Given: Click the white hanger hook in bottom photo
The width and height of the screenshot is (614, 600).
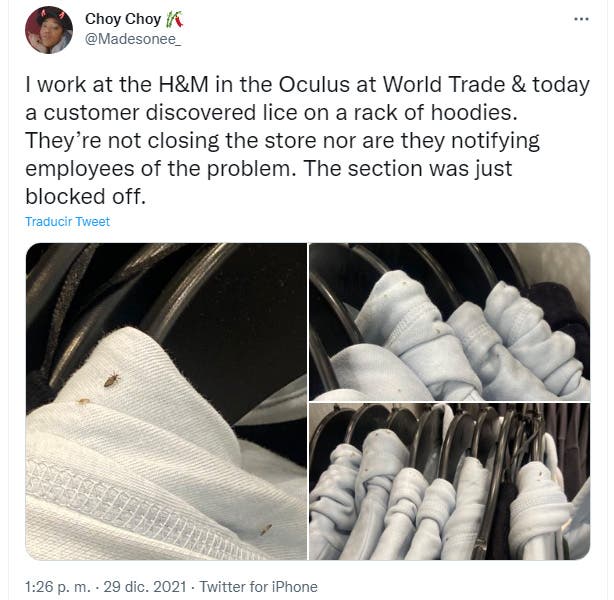Looking at the screenshot, I should [x=550, y=454].
